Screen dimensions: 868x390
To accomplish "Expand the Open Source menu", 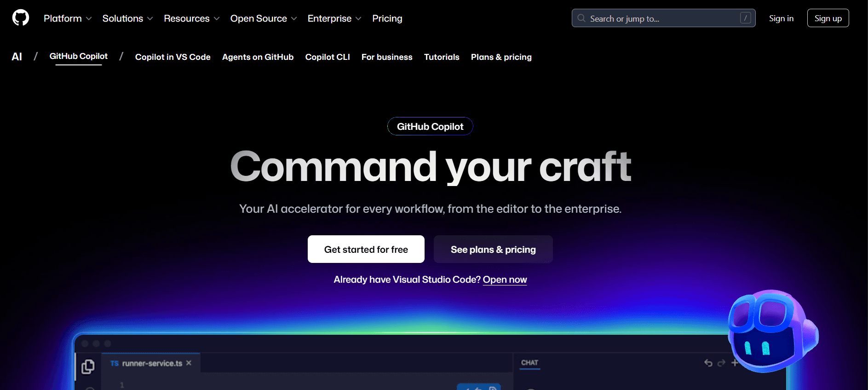I will 264,18.
